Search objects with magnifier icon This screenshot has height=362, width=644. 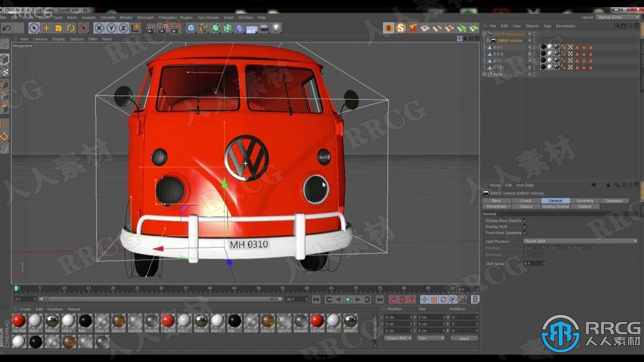pos(618,26)
